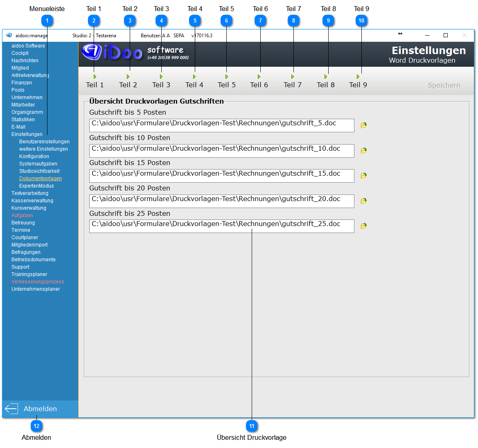This screenshot has height=448, width=478.
Task: Click the aidoo::manage app icon in title bar
Action: pyautogui.click(x=9, y=35)
